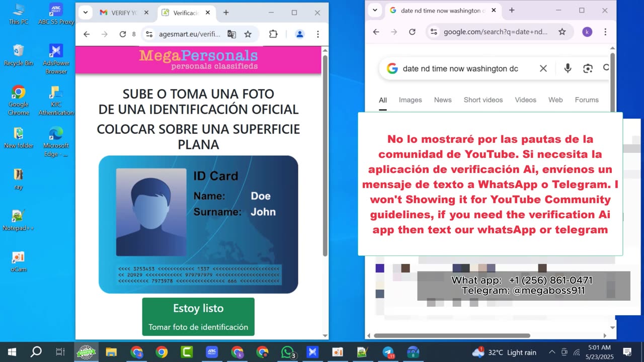This screenshot has width=644, height=362.
Task: Open three-dot menu in Google window
Action: (x=605, y=32)
